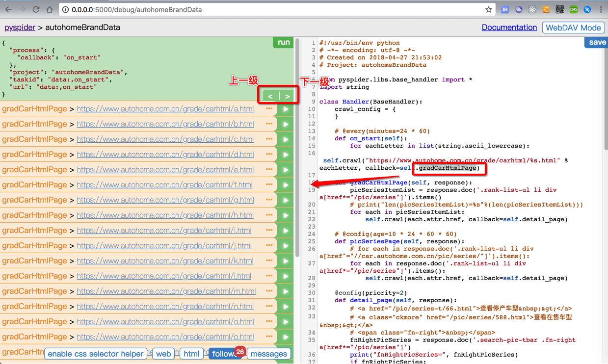The height and width of the screenshot is (364, 608).
Task: Run the task for carhtml/p.html
Action: click(x=286, y=337)
